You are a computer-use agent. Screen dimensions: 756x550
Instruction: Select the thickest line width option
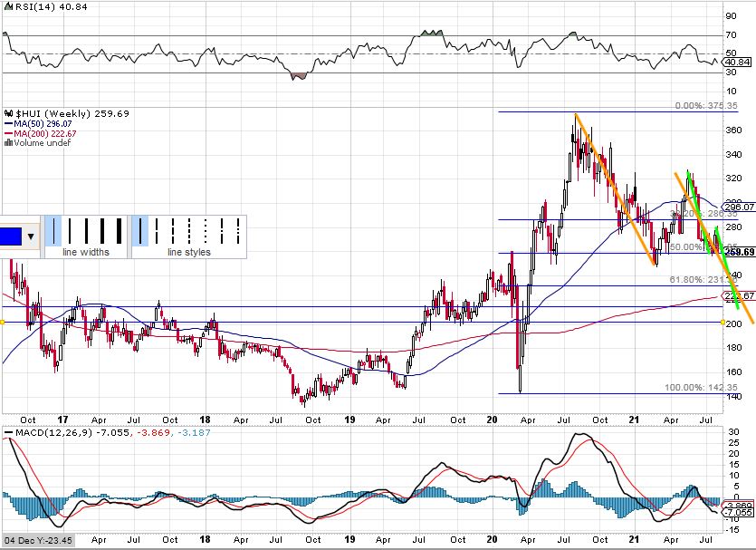pyautogui.click(x=119, y=230)
